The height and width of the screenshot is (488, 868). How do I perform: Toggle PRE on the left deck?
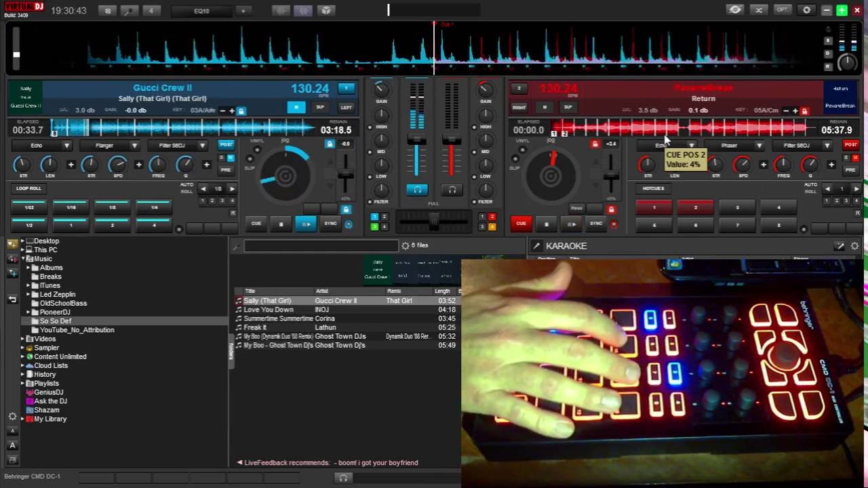coord(226,169)
